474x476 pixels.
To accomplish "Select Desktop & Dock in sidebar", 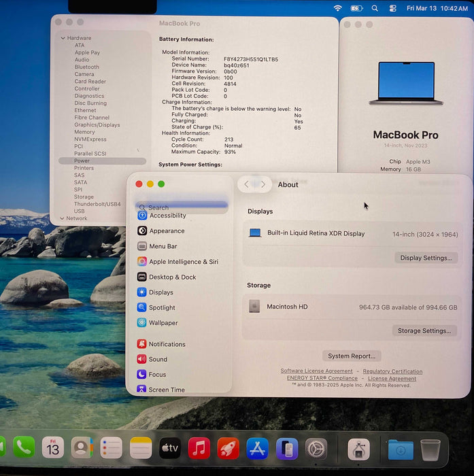I will pos(167,277).
